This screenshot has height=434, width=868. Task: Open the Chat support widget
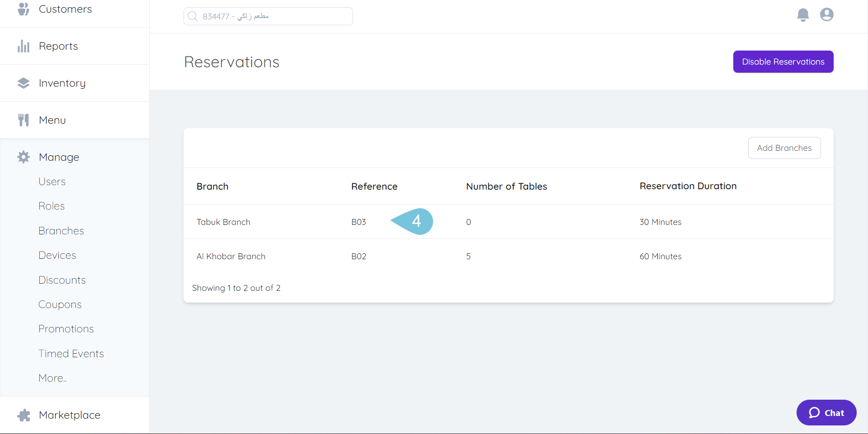tap(826, 412)
